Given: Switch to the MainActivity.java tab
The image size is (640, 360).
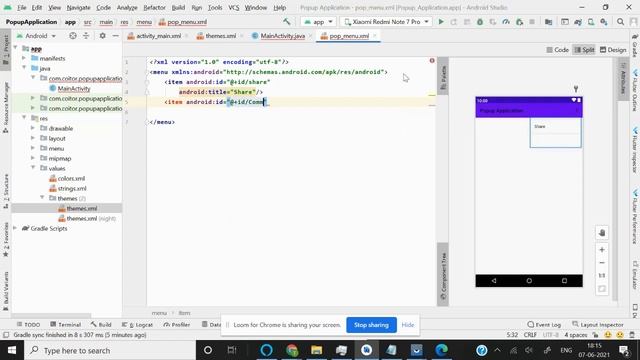Looking at the screenshot, I should [282, 36].
